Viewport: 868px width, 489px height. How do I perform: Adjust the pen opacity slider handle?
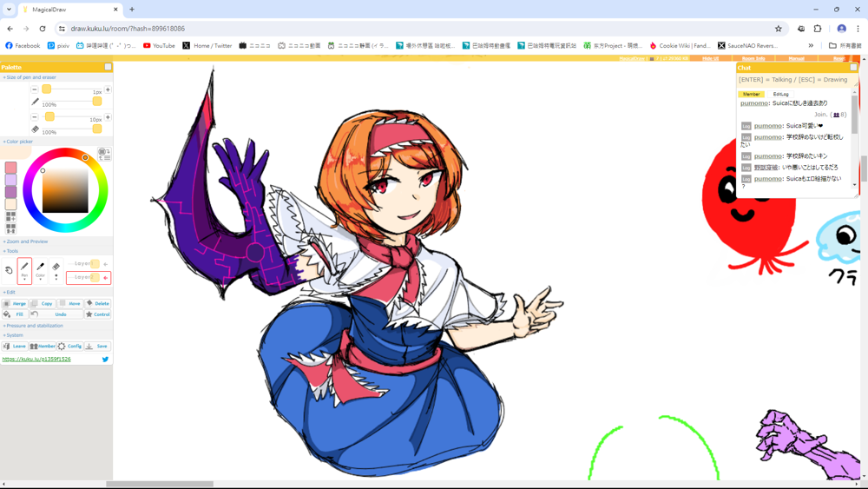[97, 101]
